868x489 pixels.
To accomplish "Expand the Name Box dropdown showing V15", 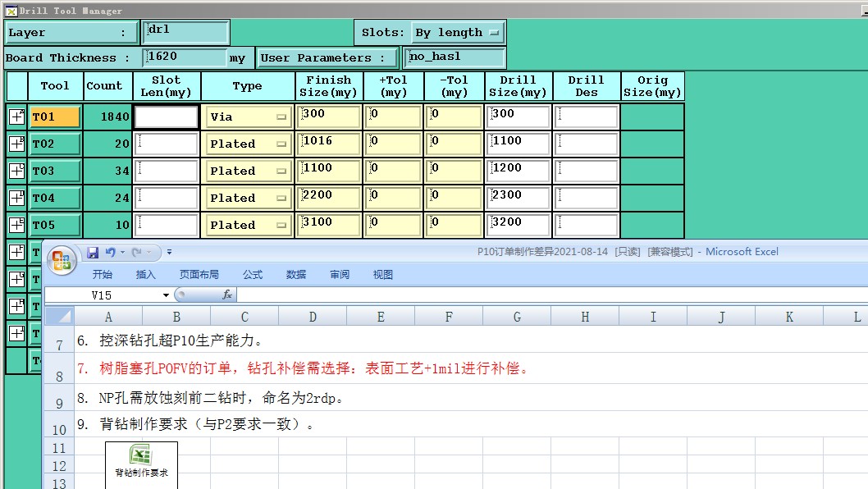I will pos(166,295).
